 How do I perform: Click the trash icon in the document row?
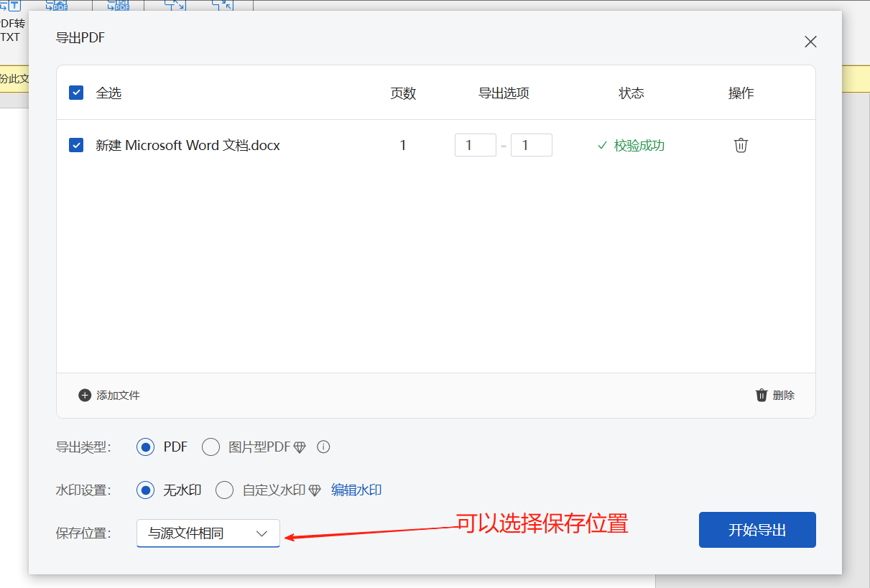pos(741,145)
